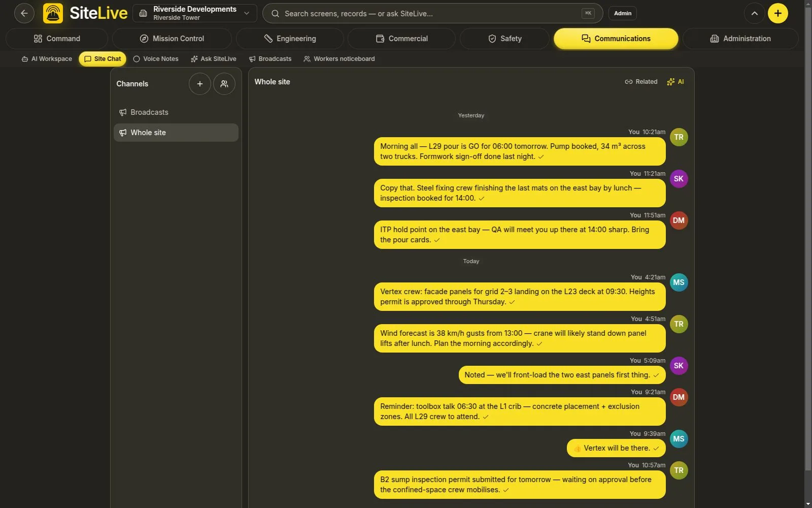Screen dimensions: 812x508
Task: Click the 'Copy that. Steel fixing crew' message
Action: [520, 193]
